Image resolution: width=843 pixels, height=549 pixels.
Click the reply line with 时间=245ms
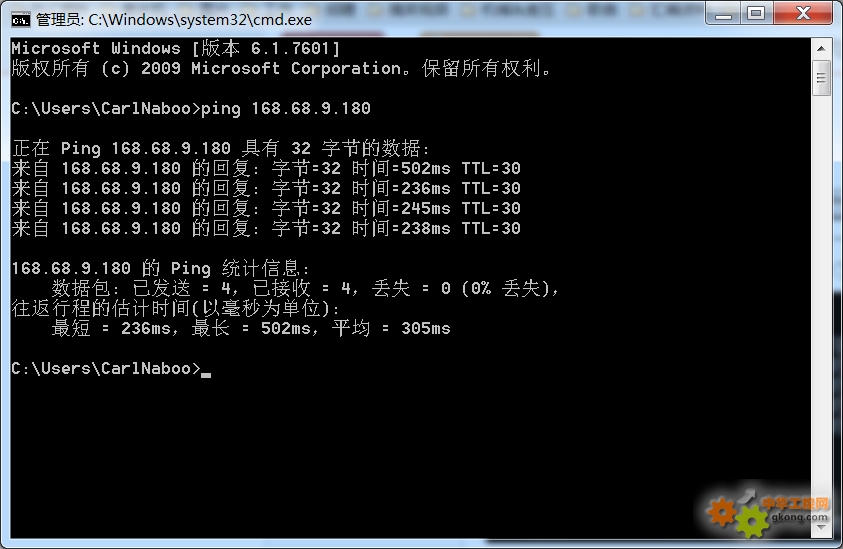pyautogui.click(x=266, y=208)
